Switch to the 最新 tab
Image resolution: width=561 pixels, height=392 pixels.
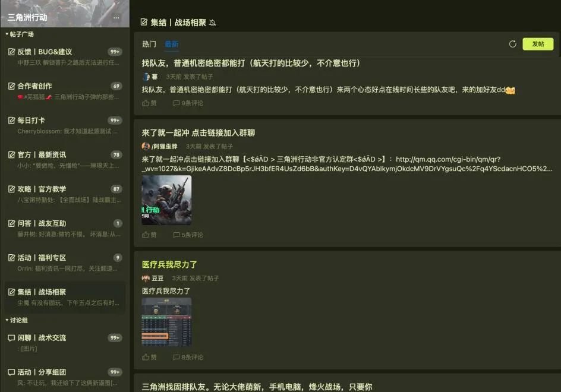(171, 44)
